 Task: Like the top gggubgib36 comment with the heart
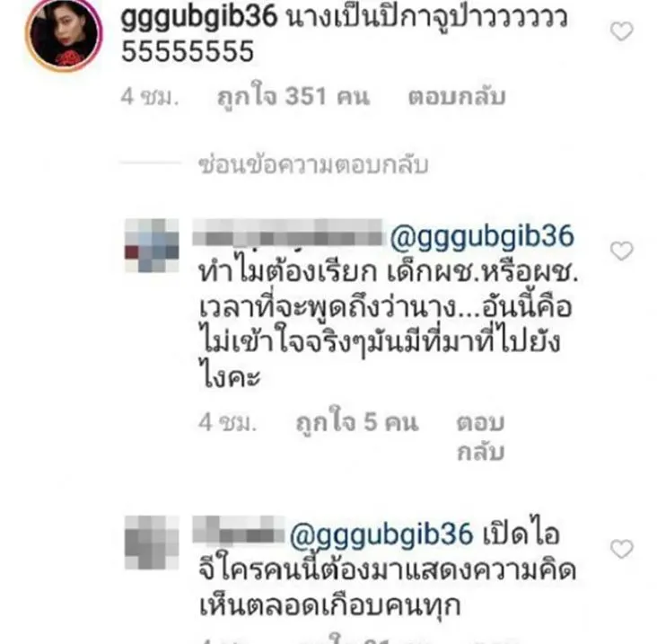pos(621,31)
